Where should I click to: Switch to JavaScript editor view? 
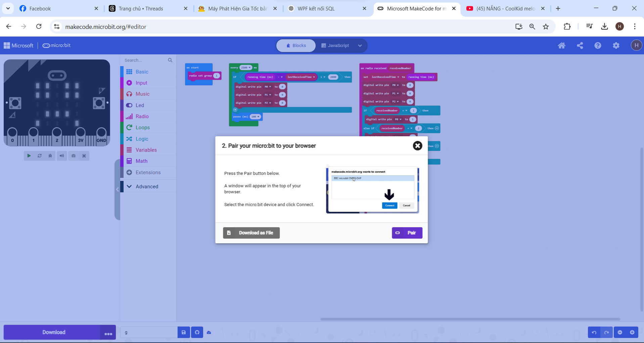point(335,46)
